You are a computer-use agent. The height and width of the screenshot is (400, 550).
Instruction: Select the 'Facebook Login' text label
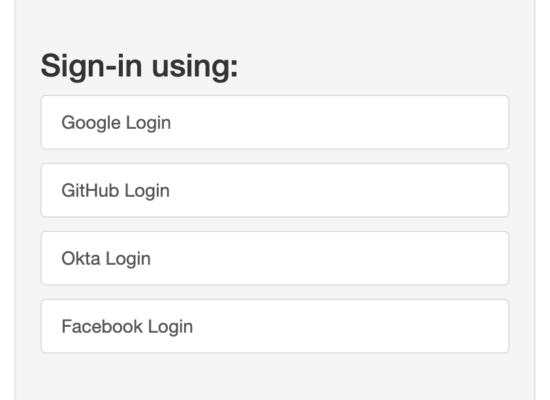pyautogui.click(x=127, y=327)
